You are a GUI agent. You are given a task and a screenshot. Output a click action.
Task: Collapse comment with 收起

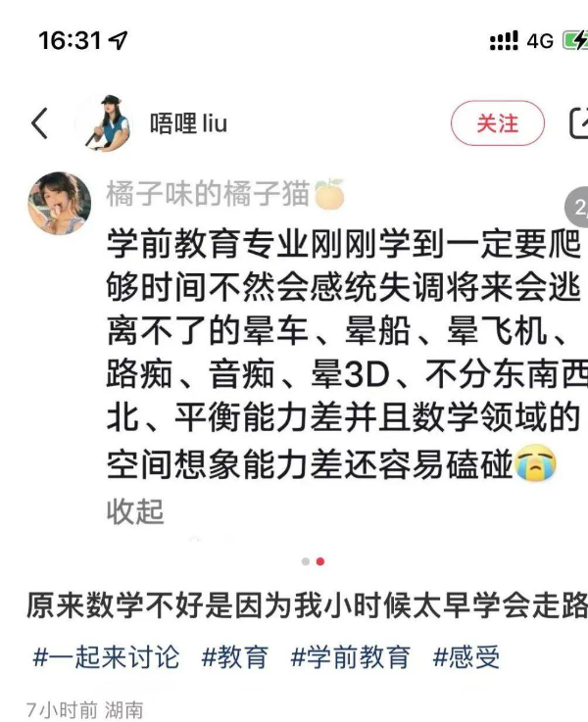[x=135, y=511]
